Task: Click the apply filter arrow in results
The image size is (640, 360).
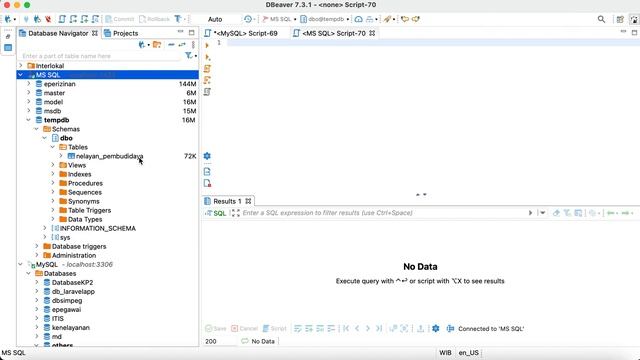Action: click(530, 213)
